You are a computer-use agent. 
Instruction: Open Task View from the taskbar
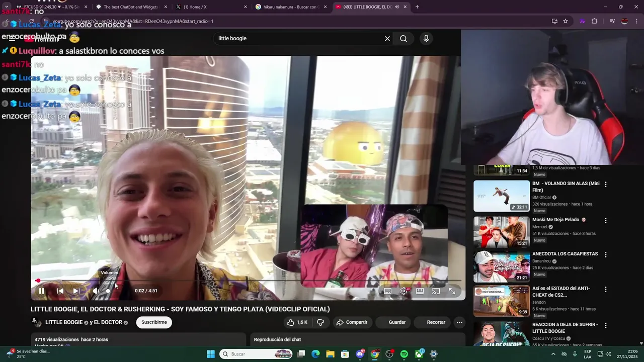click(x=301, y=354)
